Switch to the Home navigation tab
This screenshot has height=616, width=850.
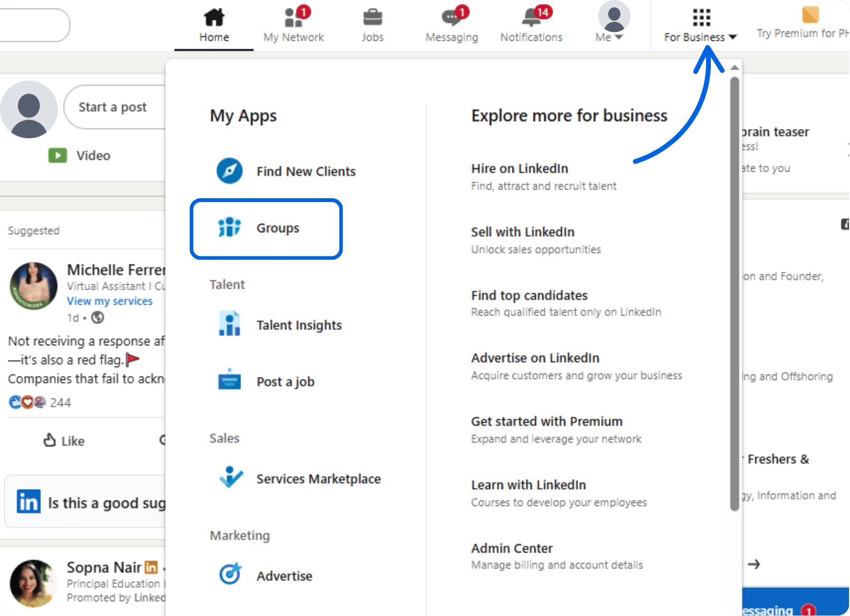(213, 37)
